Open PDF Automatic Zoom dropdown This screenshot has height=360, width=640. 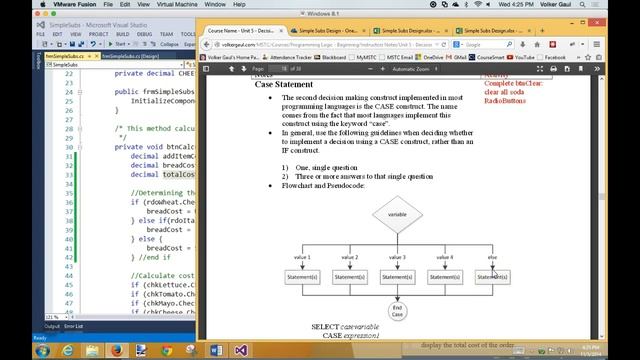(x=415, y=69)
